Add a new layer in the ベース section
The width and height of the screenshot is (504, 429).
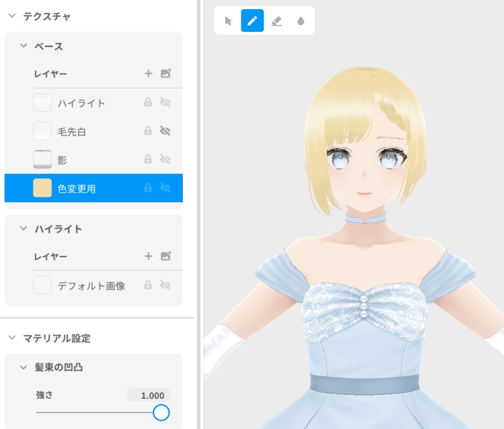149,73
